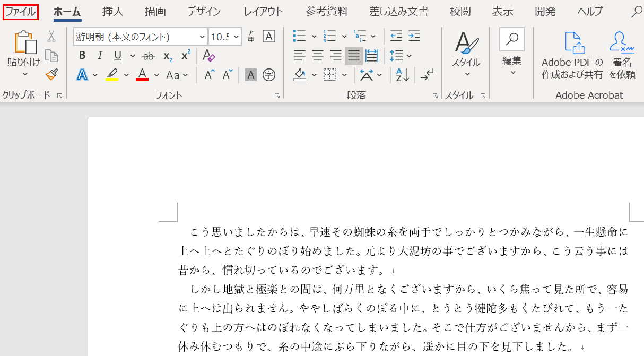Select the Format Painter brush

coord(51,75)
